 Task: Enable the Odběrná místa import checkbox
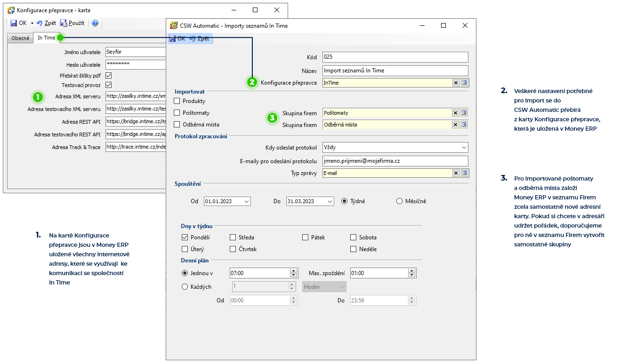[x=177, y=125]
